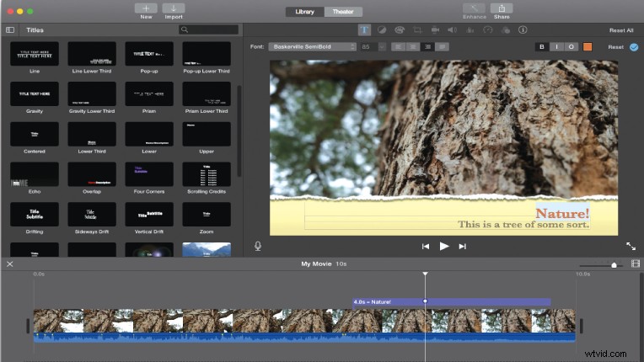
Task: Open the color correction palette tool
Action: pyautogui.click(x=400, y=29)
